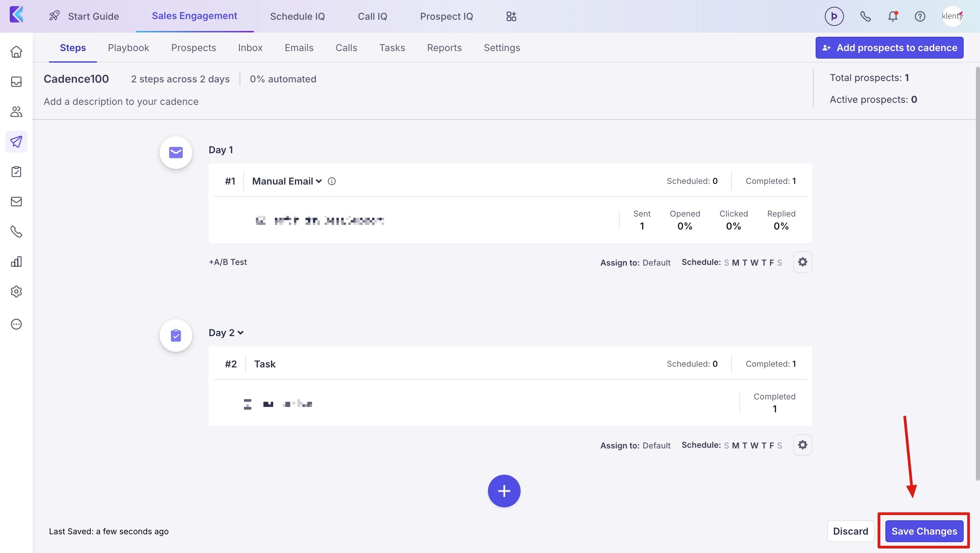Viewport: 980px width, 553px height.
Task: Expand the Day 2 dropdown chevron
Action: (241, 333)
